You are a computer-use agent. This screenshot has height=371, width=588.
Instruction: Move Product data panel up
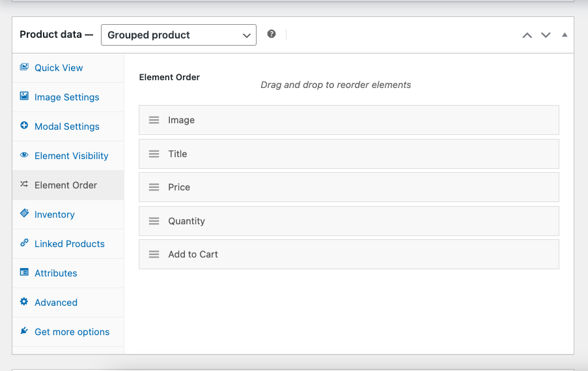pyautogui.click(x=527, y=35)
